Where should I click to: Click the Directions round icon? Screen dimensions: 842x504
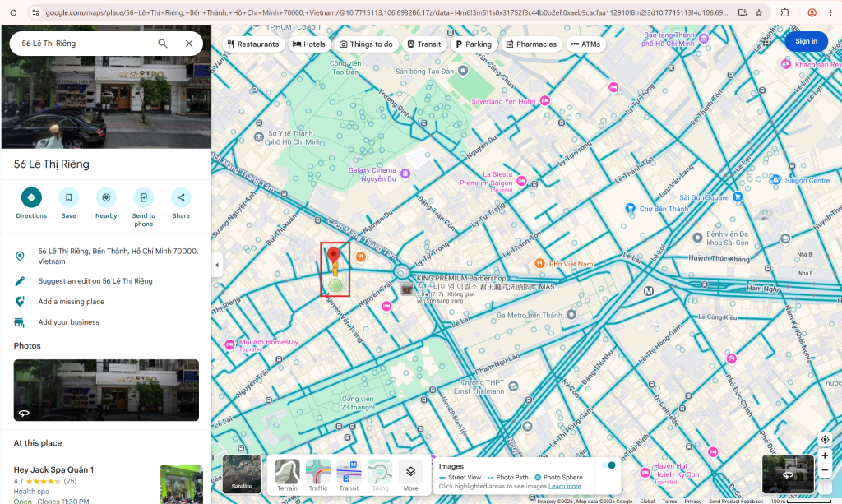coord(31,197)
